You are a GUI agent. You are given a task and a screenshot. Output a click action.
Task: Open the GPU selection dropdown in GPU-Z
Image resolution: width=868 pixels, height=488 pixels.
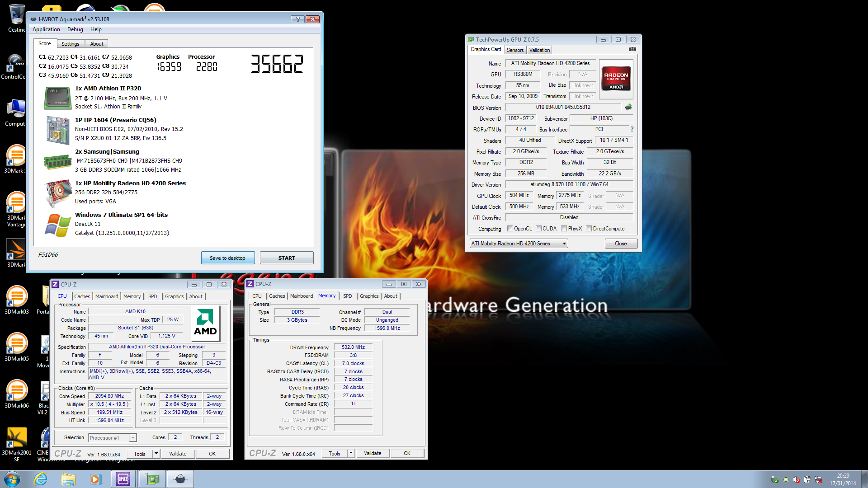(519, 244)
